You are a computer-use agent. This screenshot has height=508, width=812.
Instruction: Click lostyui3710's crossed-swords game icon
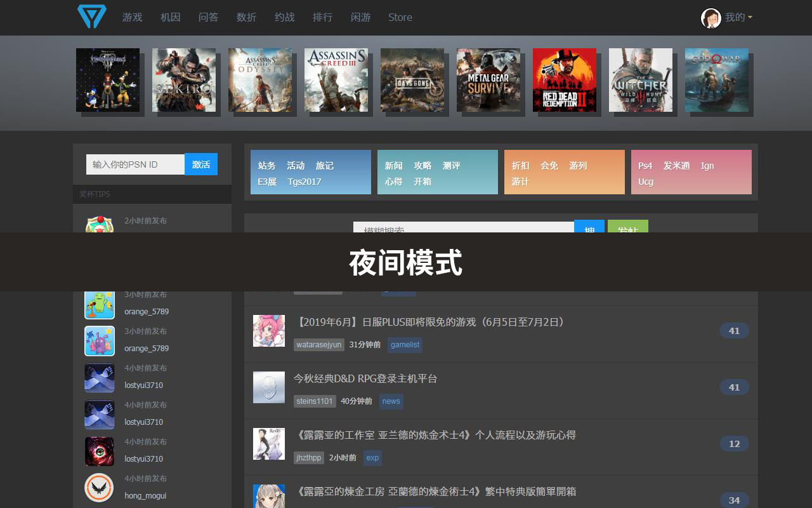tap(99, 377)
